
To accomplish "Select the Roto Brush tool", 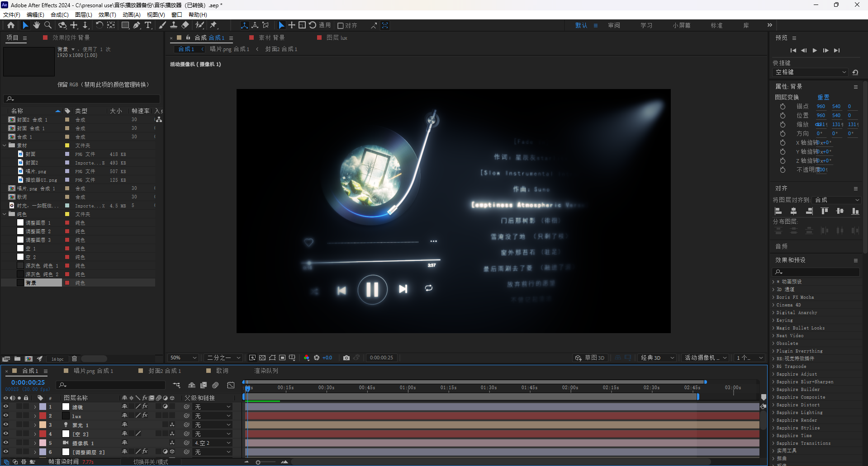I will pyautogui.click(x=199, y=25).
